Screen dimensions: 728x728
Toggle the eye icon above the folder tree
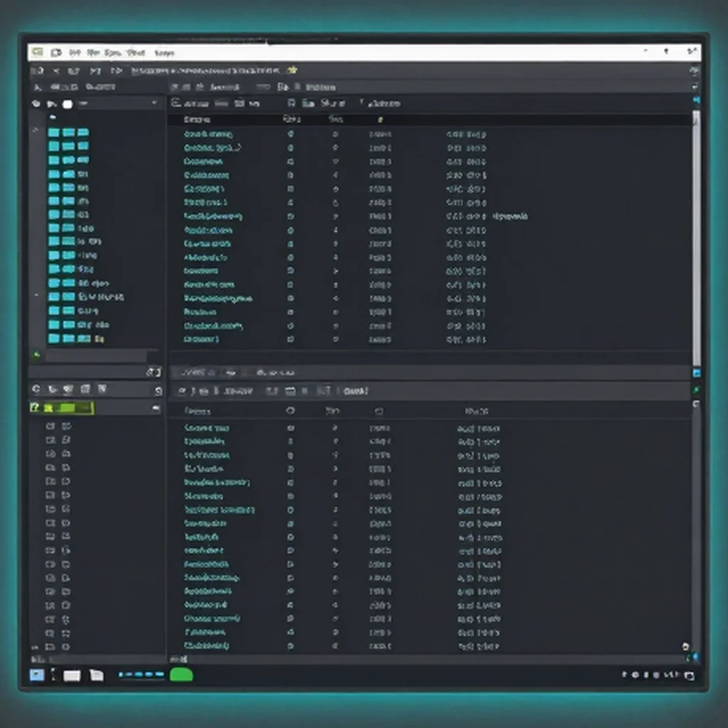tap(36, 104)
